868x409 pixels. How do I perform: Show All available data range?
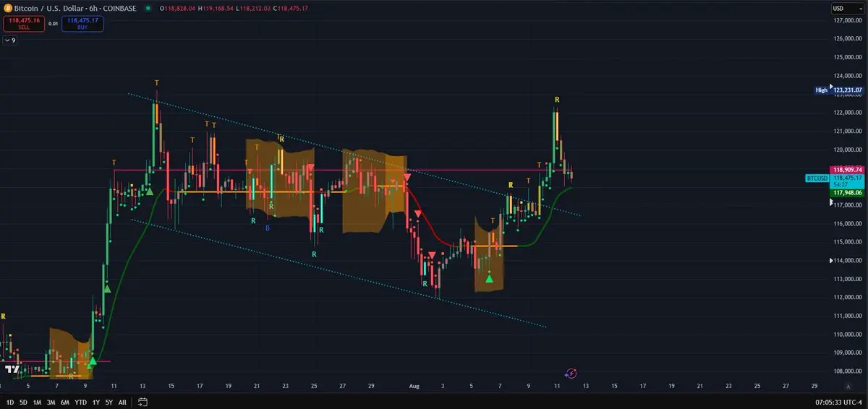click(x=122, y=402)
